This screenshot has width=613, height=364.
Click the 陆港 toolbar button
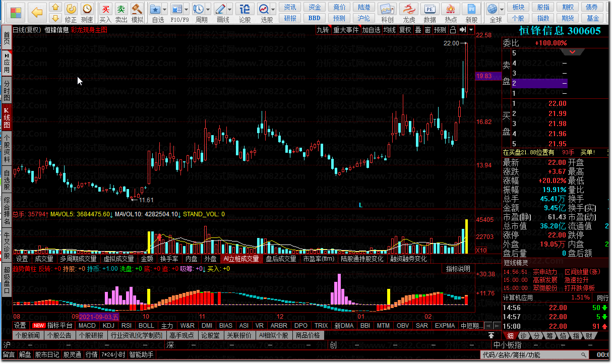pyautogui.click(x=364, y=7)
